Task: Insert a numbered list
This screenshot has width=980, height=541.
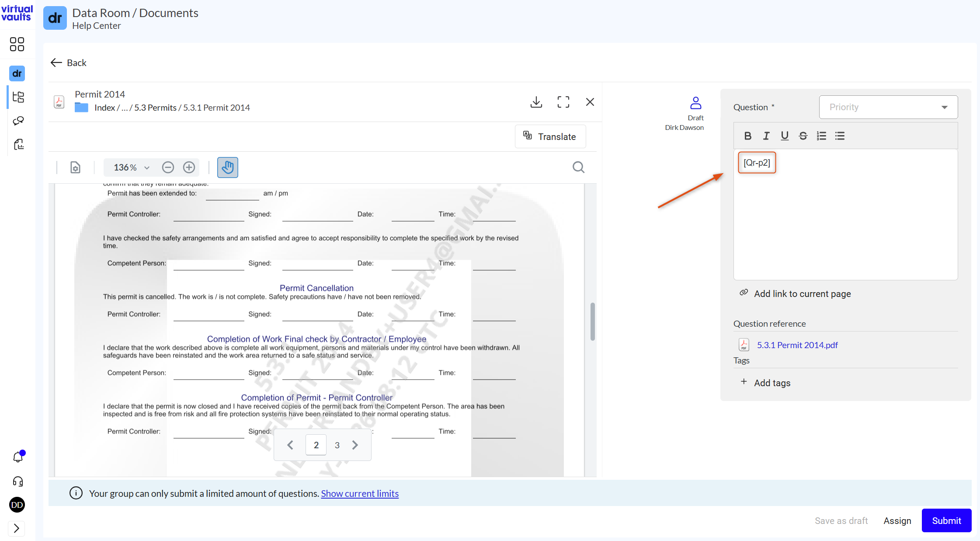Action: [821, 136]
